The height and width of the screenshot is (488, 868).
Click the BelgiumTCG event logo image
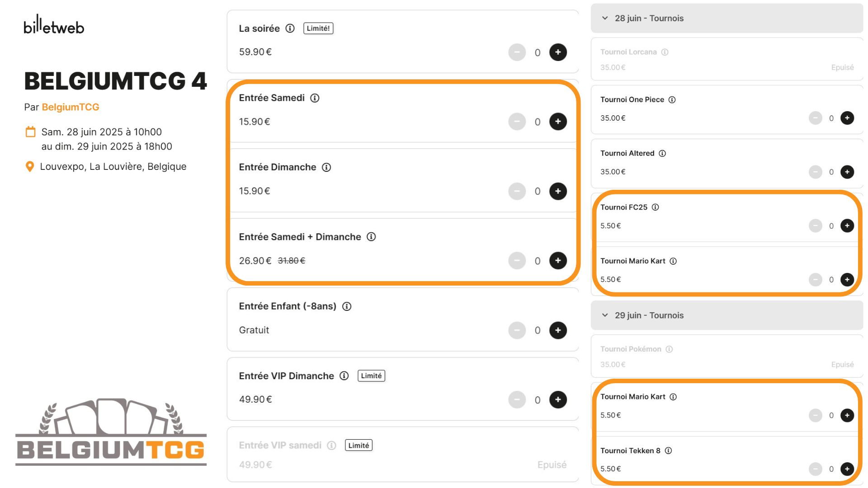pyautogui.click(x=111, y=432)
